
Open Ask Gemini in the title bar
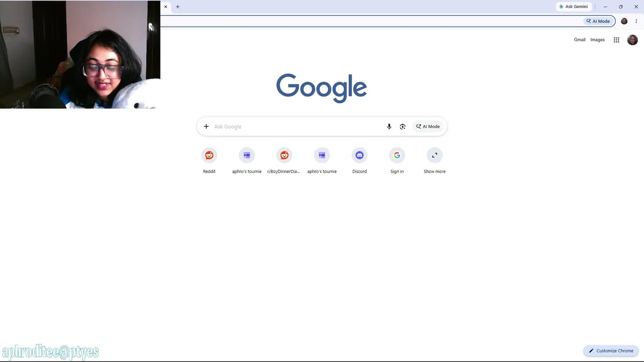(x=573, y=7)
